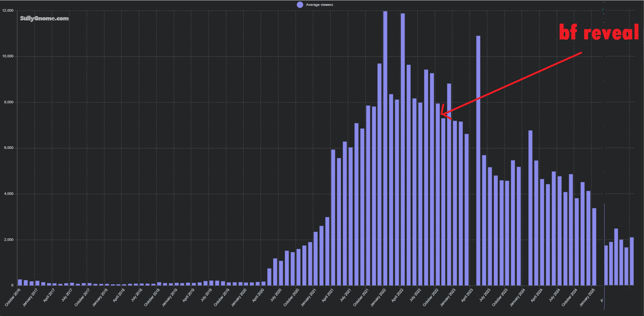Click the 12,000 y-axis label

click(8, 11)
